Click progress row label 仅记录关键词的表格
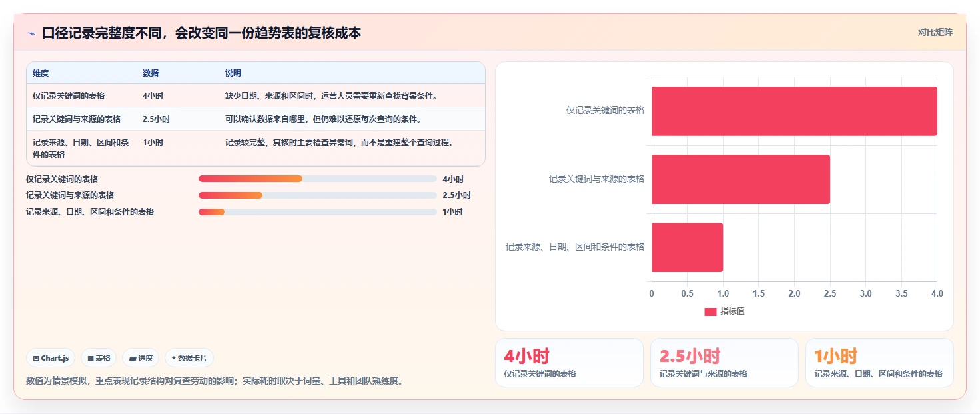980x414 pixels. 62,179
